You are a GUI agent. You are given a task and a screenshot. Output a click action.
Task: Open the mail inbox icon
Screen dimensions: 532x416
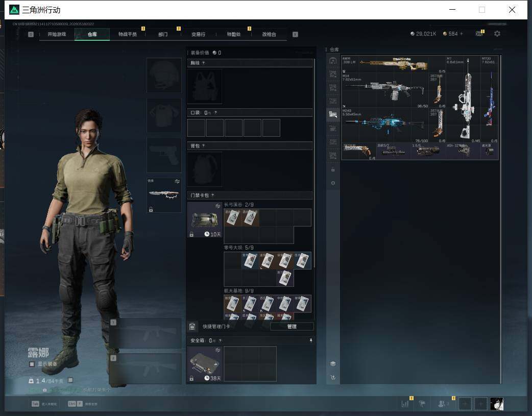[479, 34]
